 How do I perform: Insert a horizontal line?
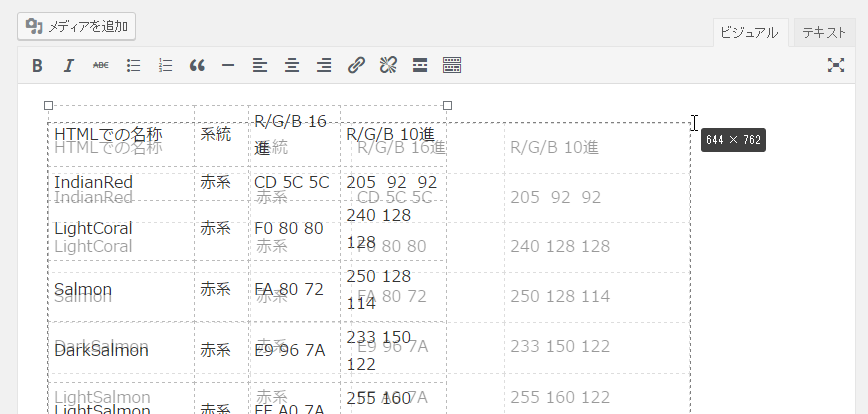click(x=228, y=66)
